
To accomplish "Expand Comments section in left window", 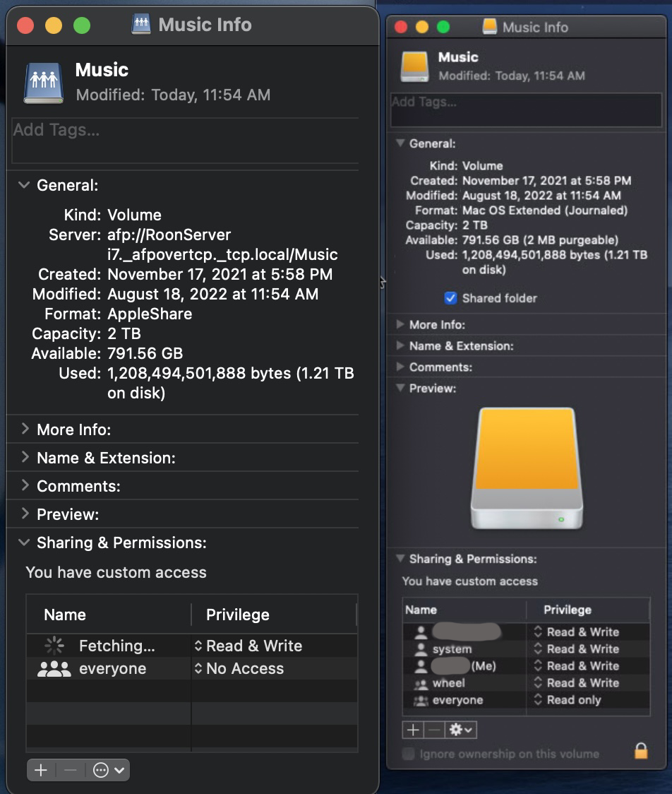I will click(x=24, y=486).
